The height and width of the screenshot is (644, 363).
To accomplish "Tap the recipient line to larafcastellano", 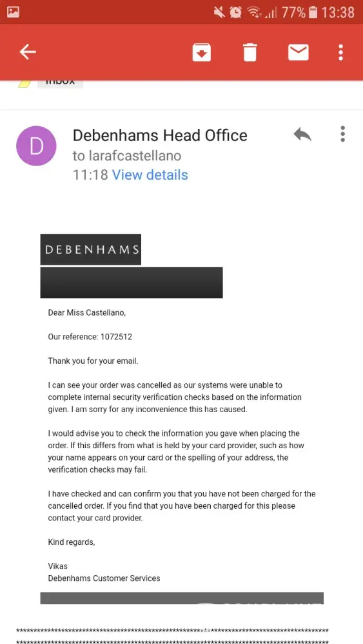I will coord(127,156).
